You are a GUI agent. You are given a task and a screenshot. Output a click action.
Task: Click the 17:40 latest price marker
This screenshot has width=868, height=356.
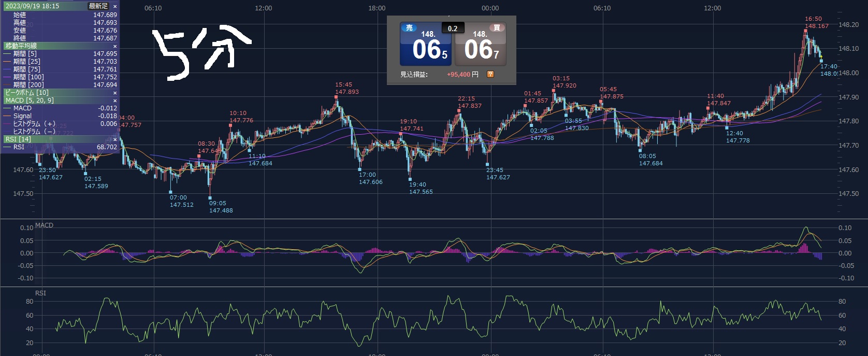tap(829, 70)
